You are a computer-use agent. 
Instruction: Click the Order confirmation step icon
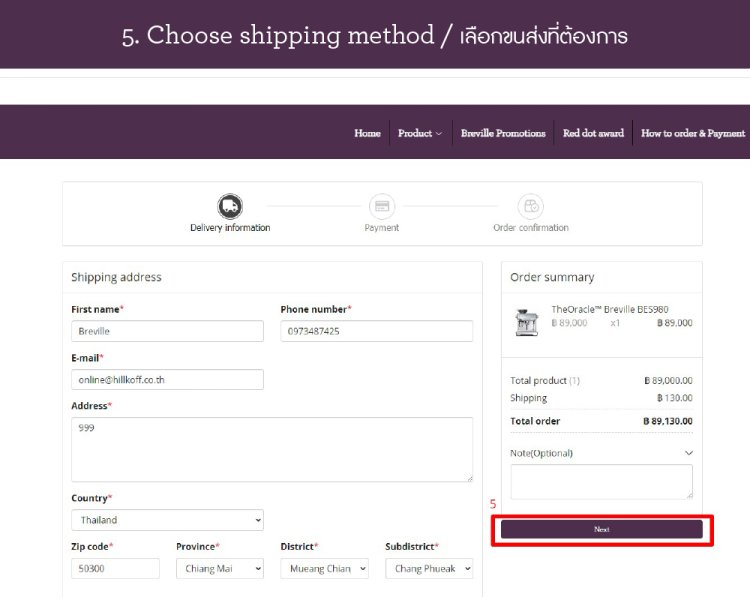530,206
